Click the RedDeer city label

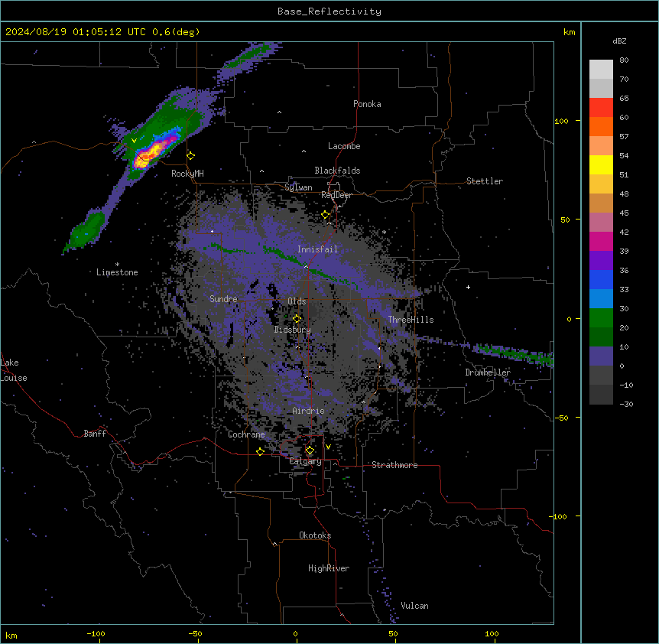tap(336, 195)
